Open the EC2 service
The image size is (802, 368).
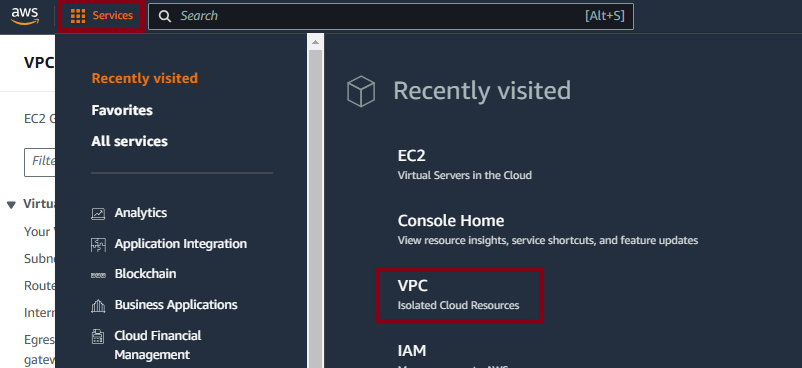pyautogui.click(x=411, y=155)
